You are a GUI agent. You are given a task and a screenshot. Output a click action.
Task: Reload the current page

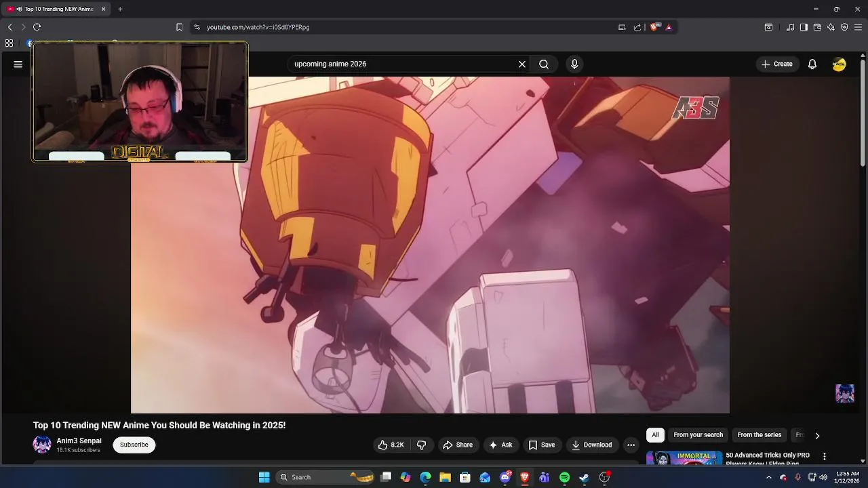[x=37, y=27]
